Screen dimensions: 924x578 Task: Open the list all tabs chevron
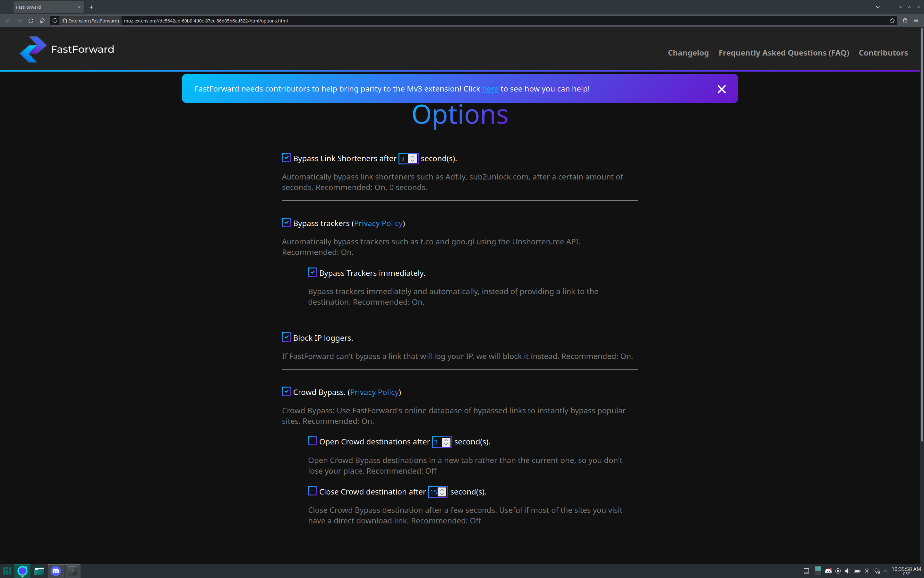pyautogui.click(x=877, y=7)
